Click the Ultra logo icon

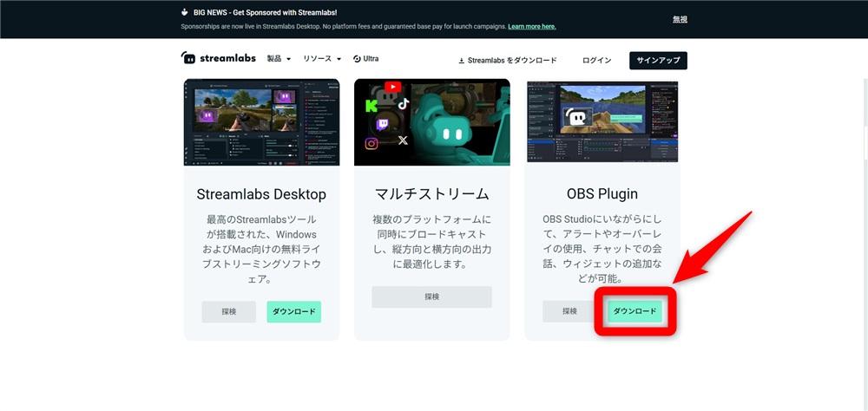[357, 59]
